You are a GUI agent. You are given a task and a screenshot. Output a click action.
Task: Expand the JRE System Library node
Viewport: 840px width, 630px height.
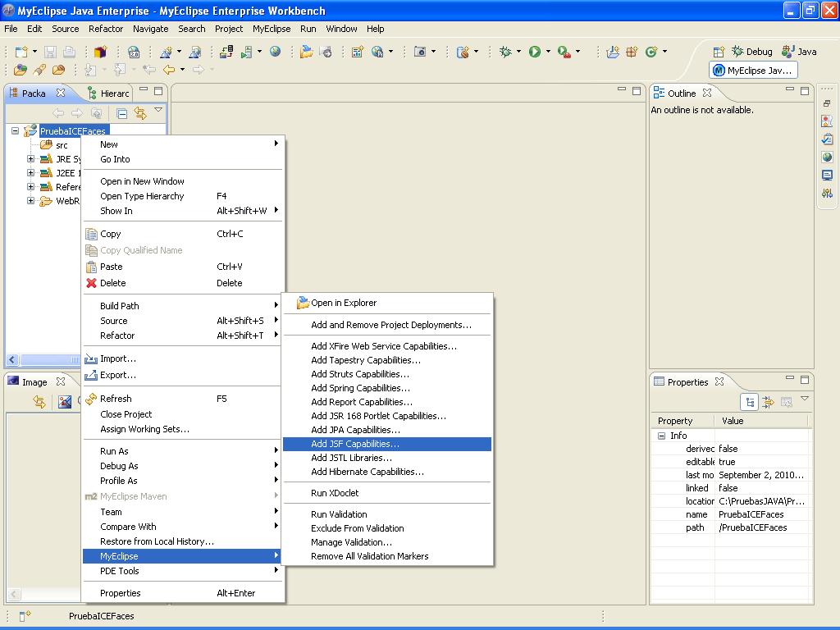click(30, 158)
